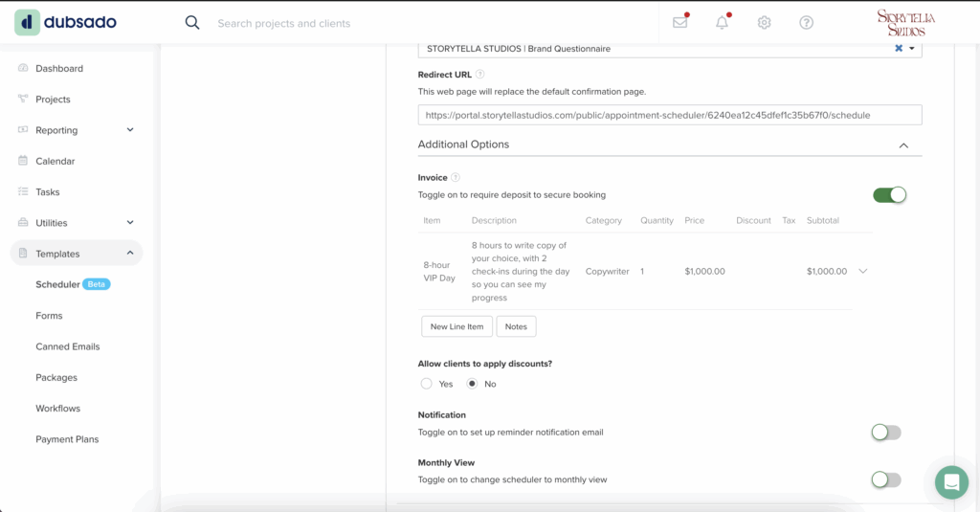Open the chat support bubble
The image size is (980, 512).
click(x=951, y=482)
